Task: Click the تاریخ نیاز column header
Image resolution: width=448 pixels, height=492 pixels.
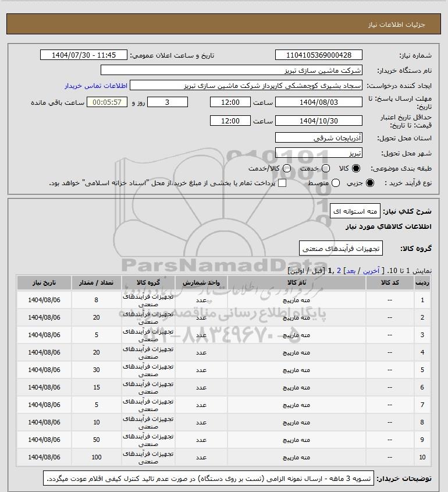Action: point(44,283)
